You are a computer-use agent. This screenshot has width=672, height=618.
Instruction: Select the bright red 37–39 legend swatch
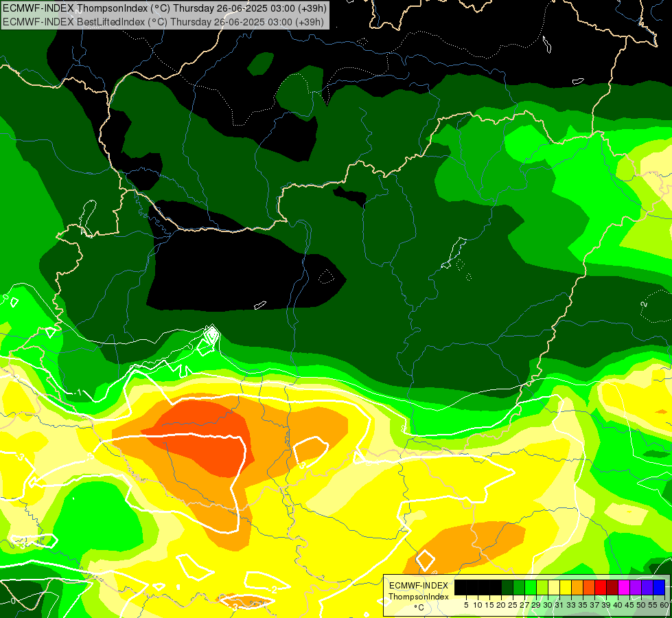(601, 587)
